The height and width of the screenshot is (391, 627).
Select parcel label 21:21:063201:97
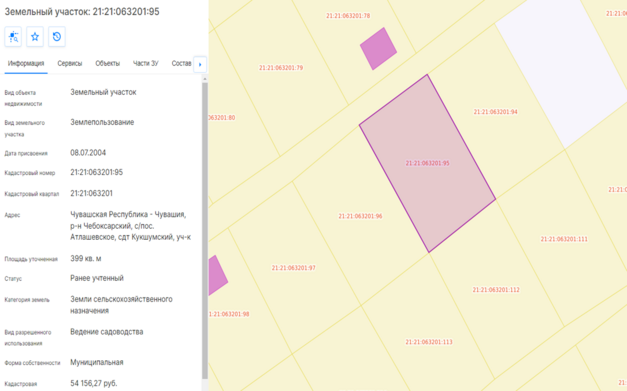point(294,268)
